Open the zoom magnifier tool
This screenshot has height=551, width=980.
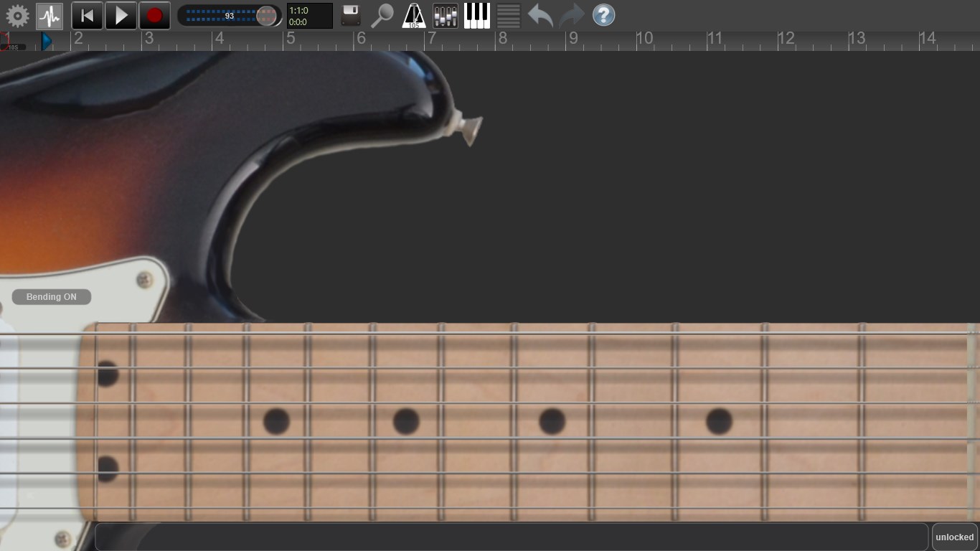coord(382,15)
